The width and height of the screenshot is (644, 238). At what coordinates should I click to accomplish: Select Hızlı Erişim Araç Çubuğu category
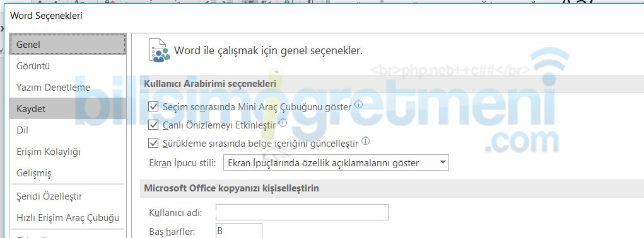point(67,217)
